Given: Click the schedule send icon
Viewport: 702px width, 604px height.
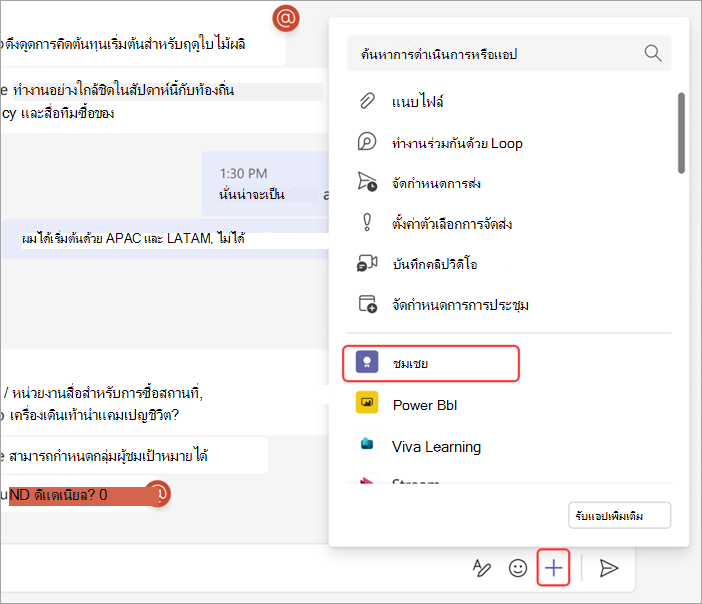Looking at the screenshot, I should (x=367, y=182).
